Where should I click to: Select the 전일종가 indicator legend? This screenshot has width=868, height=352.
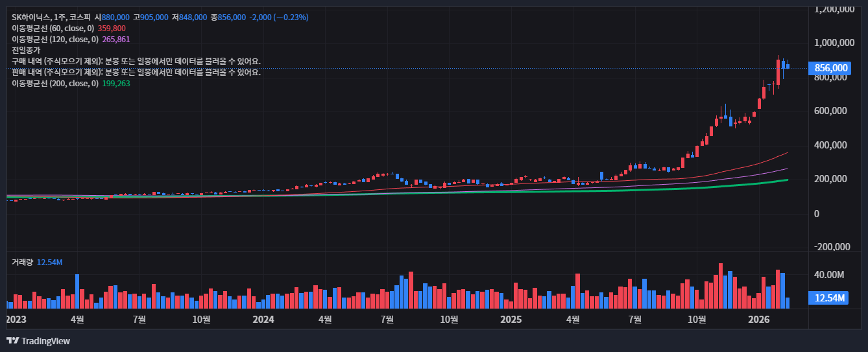(26, 50)
